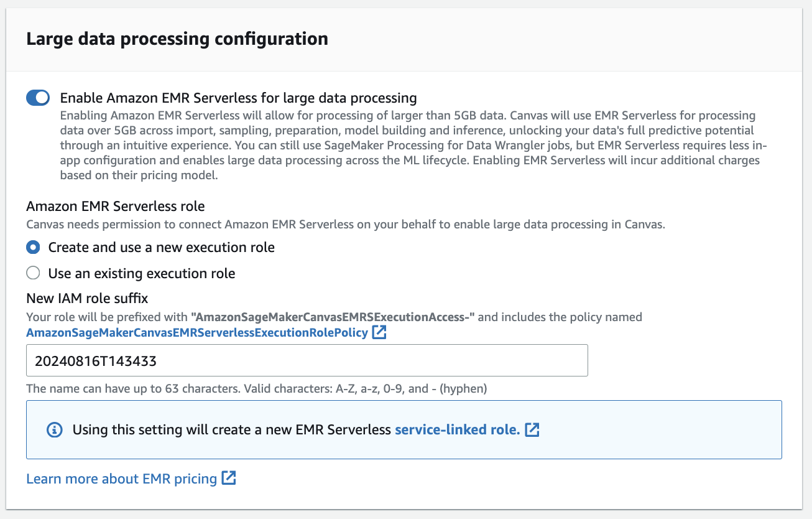Click the 'Using this setting will create' notice text
This screenshot has height=519, width=812.
tap(231, 429)
